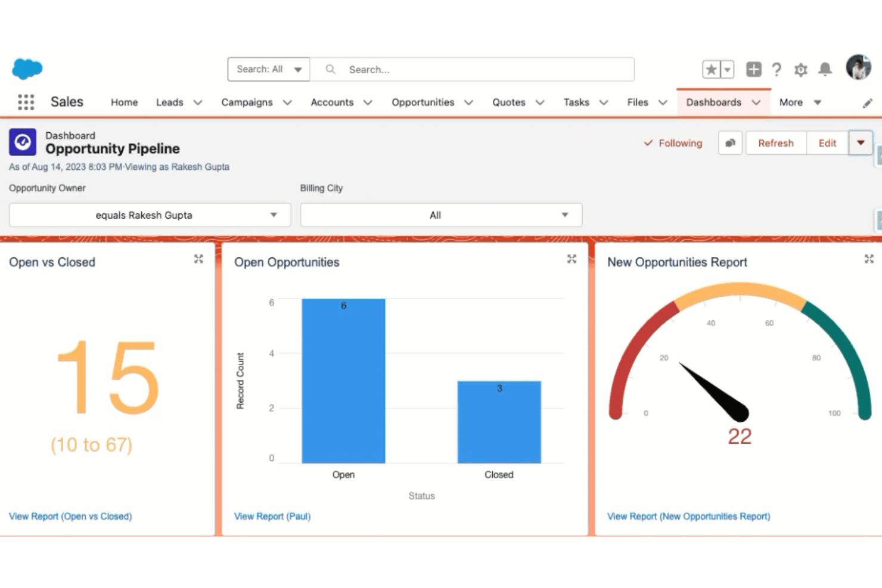The width and height of the screenshot is (882, 588).
Task: Click the Opportunity Pipeline title
Action: pos(113,149)
